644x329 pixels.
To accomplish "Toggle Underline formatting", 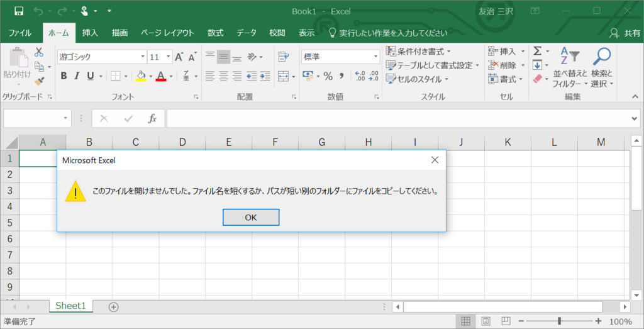I will pos(89,76).
